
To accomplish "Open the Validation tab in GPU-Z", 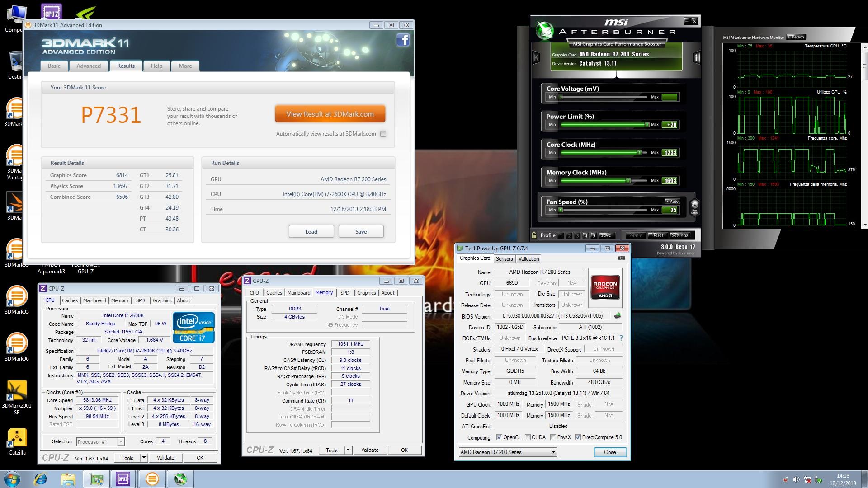I will pyautogui.click(x=528, y=259).
